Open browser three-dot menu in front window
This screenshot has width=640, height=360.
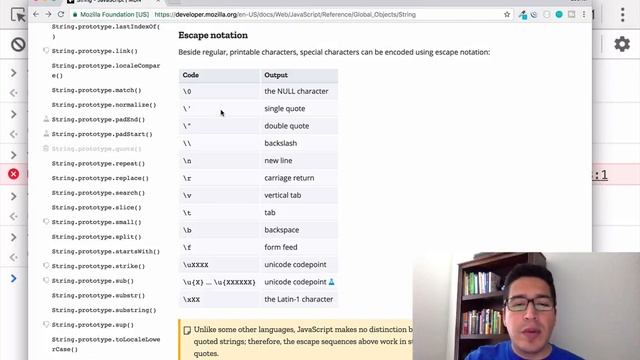tap(584, 14)
